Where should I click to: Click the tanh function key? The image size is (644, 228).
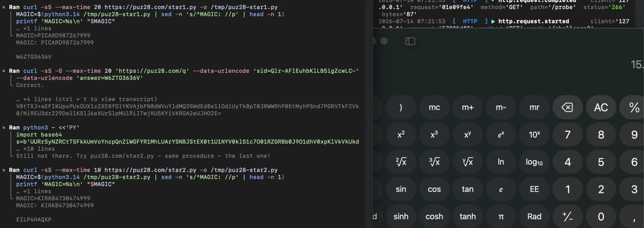pos(467,216)
